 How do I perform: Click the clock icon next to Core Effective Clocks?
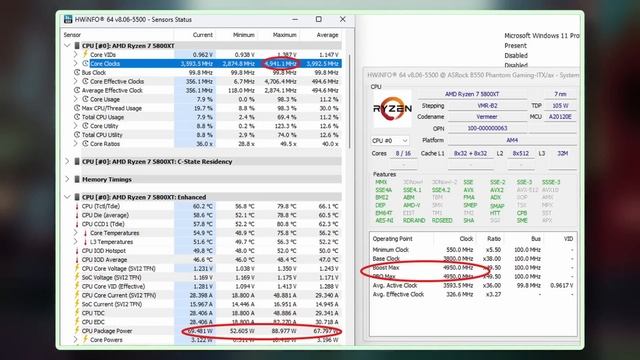point(85,81)
